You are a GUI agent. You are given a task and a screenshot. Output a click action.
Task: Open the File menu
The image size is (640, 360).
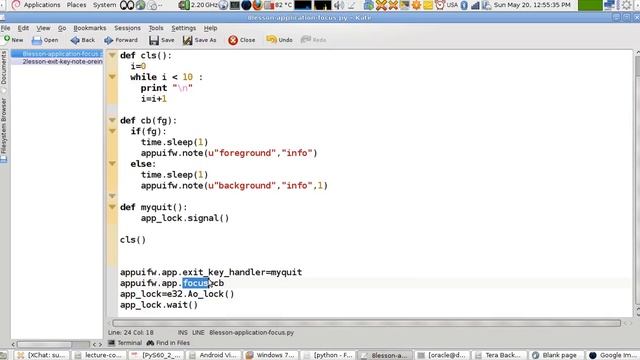coord(5,28)
